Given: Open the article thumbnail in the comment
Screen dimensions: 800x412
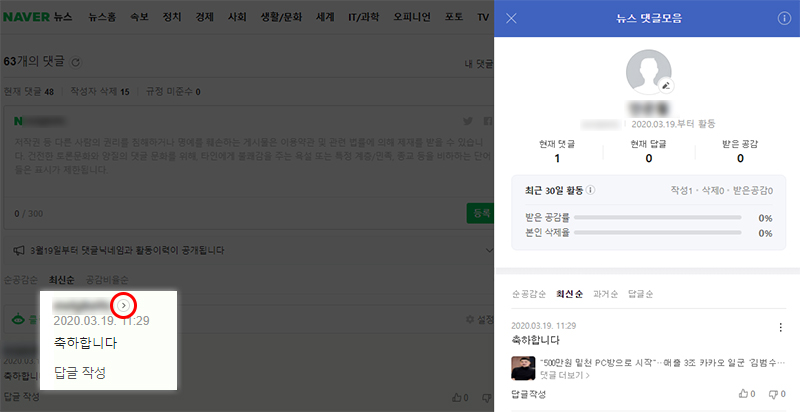Looking at the screenshot, I should pos(521,367).
